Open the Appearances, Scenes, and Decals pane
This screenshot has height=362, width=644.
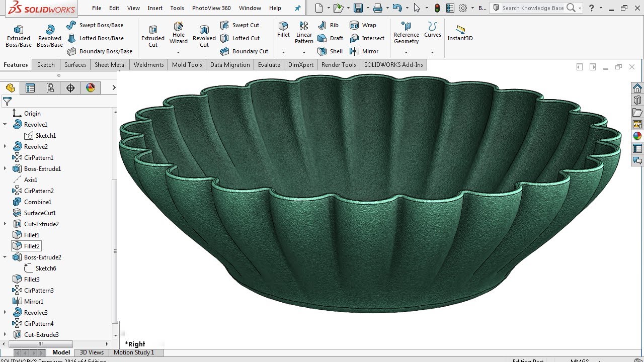click(x=637, y=136)
